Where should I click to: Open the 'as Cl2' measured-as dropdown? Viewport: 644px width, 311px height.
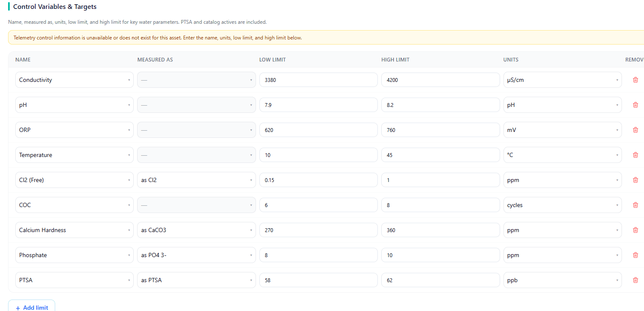click(x=196, y=180)
